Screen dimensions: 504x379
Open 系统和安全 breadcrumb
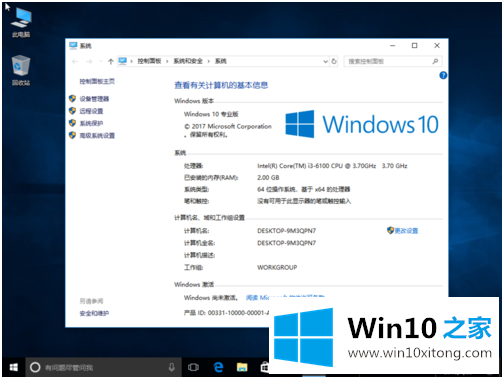(188, 61)
